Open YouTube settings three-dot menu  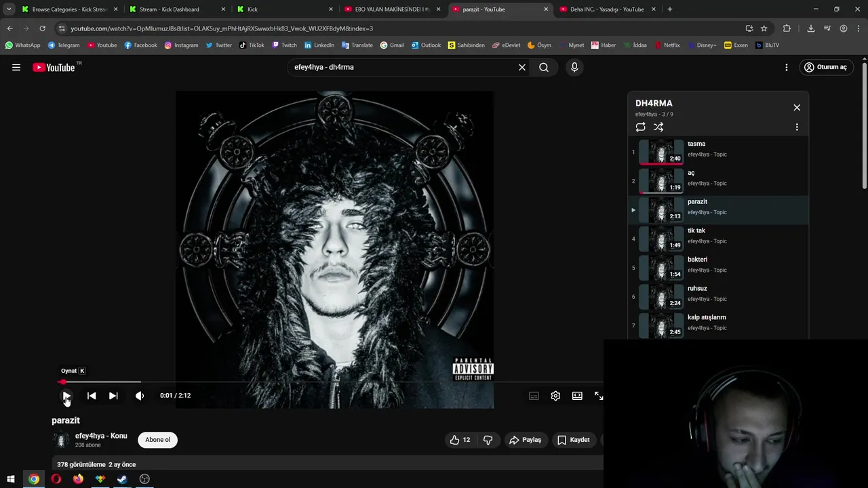(x=787, y=67)
